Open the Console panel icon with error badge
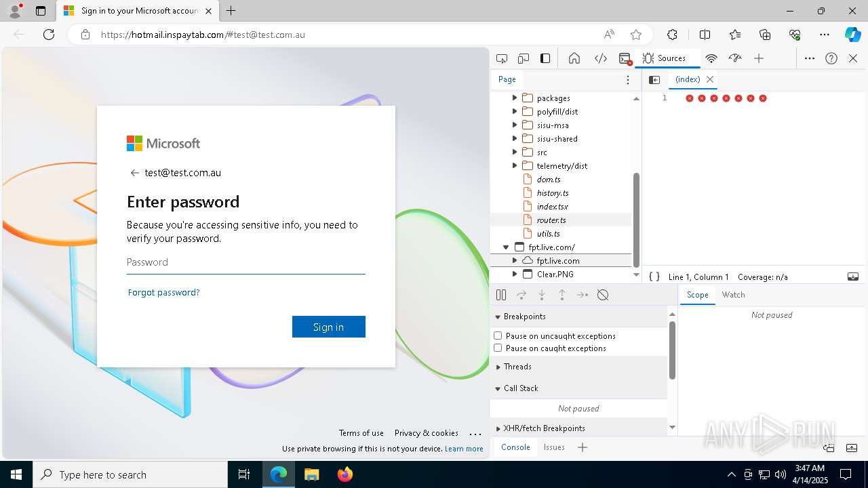This screenshot has height=488, width=868. (626, 58)
